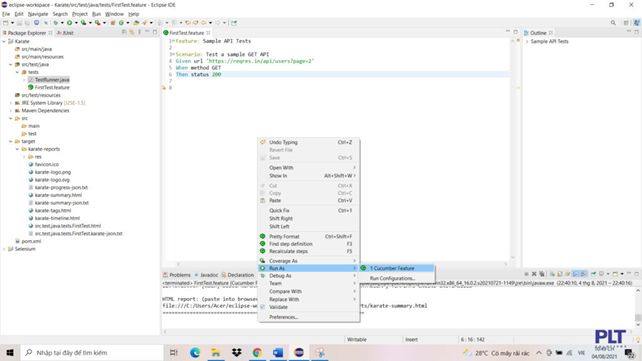The height and width of the screenshot is (361, 642).
Task: Open the Run toolbar dropdown arrow
Action: [x=76, y=23]
